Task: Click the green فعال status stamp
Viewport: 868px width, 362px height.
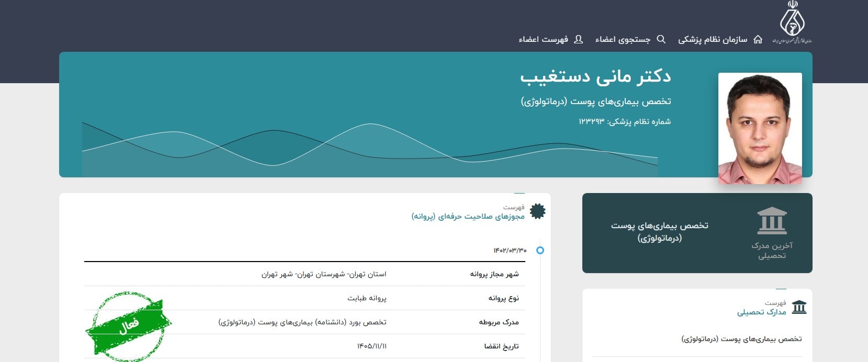Action: [128, 326]
